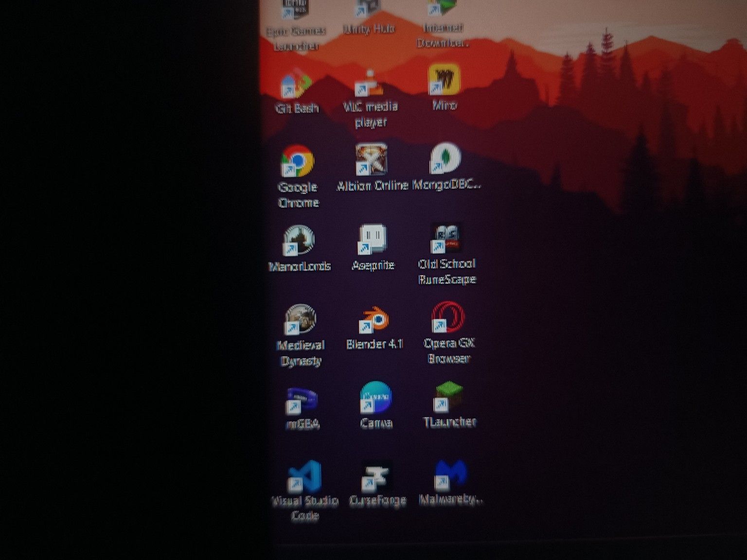The image size is (747, 560).
Task: Select the Aseprite desktop icon
Action: (373, 247)
